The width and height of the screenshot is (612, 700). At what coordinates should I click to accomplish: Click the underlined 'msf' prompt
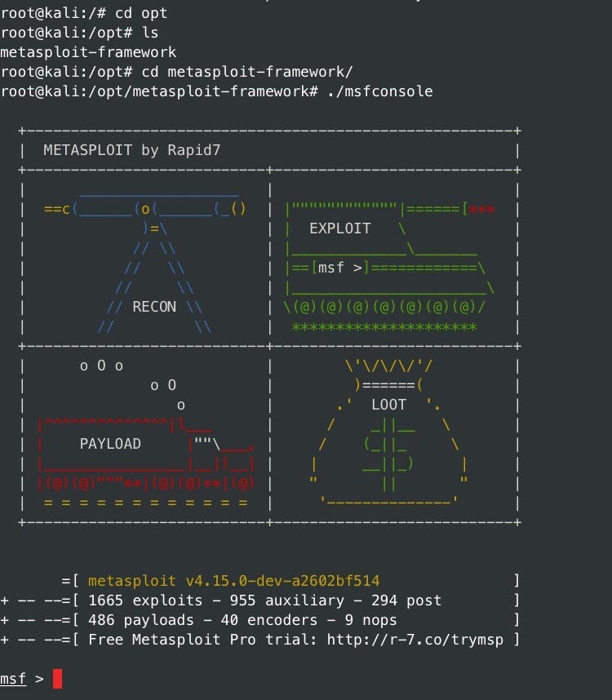(13, 679)
